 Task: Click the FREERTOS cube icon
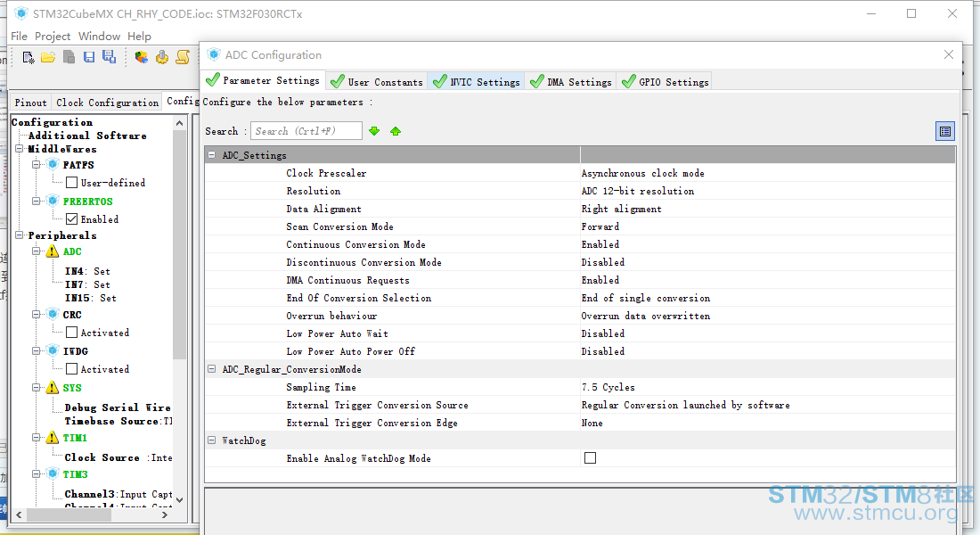coord(53,201)
